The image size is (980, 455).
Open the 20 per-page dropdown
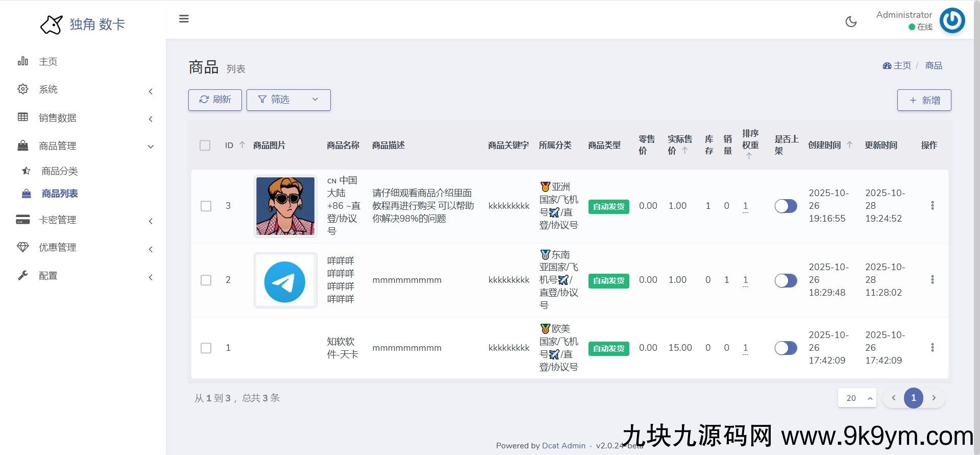(857, 398)
